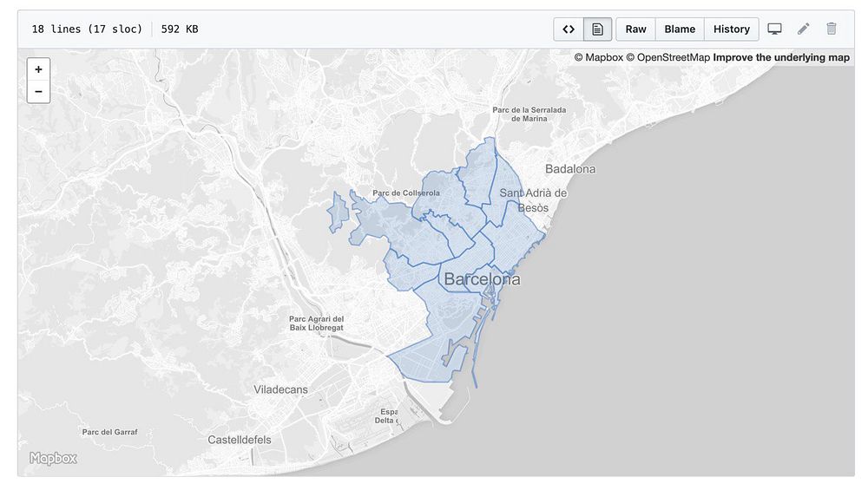Open the file History
The width and height of the screenshot is (868, 490).
coord(731,29)
